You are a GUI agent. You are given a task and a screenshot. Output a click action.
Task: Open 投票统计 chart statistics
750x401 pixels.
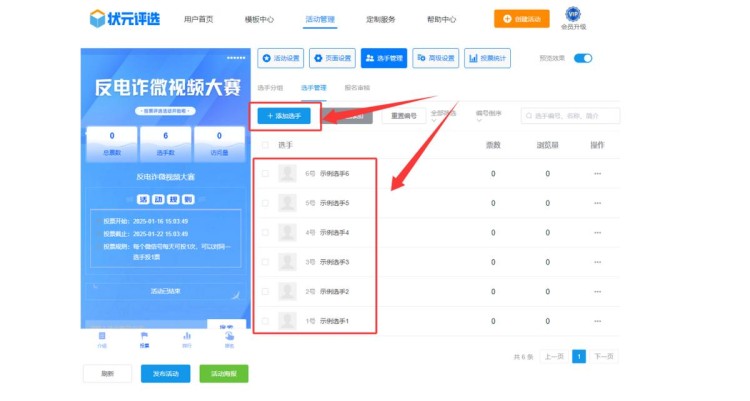486,58
